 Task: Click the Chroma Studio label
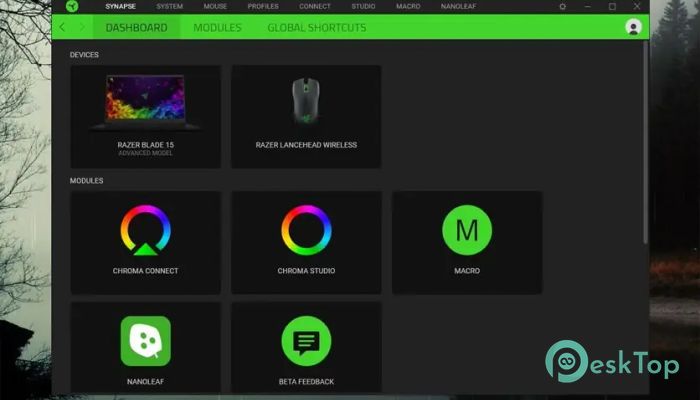(306, 271)
